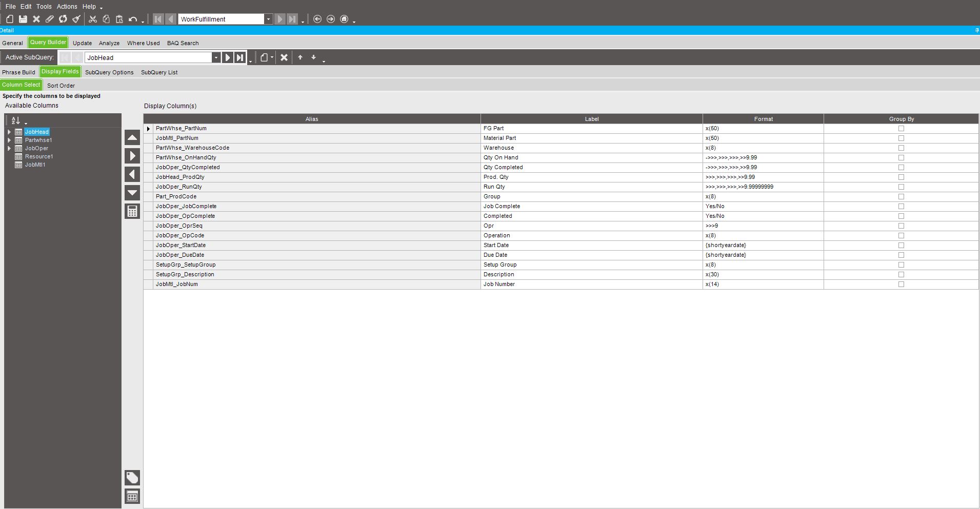Click the Cut scissors icon
This screenshot has height=509, width=980.
(x=93, y=19)
